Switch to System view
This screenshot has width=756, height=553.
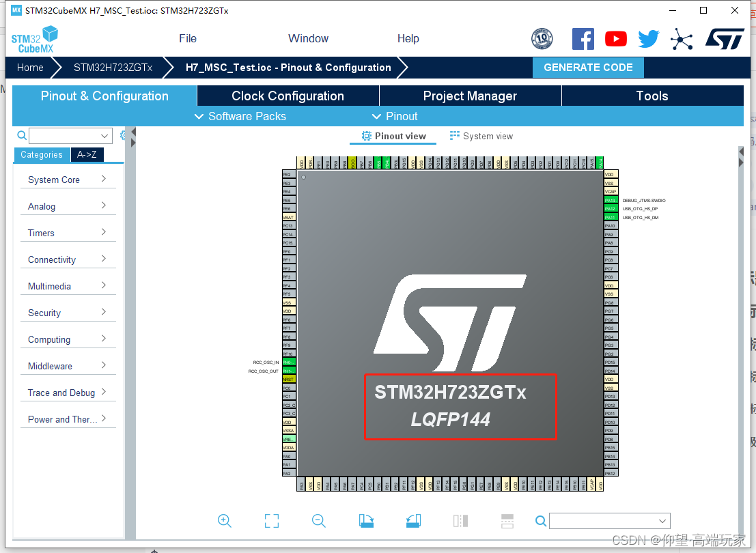[481, 136]
